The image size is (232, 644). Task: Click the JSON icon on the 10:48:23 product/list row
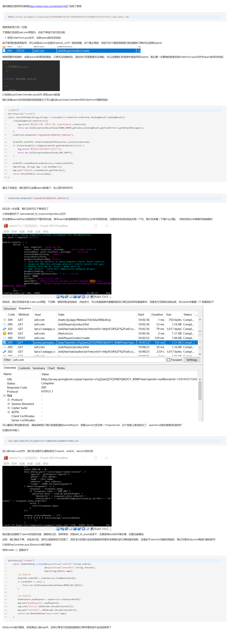tap(4, 347)
